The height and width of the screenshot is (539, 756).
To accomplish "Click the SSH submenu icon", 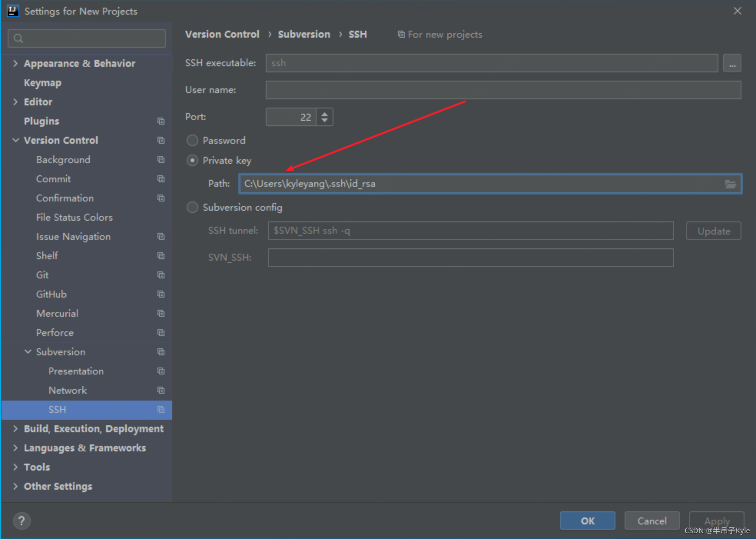I will tap(159, 409).
